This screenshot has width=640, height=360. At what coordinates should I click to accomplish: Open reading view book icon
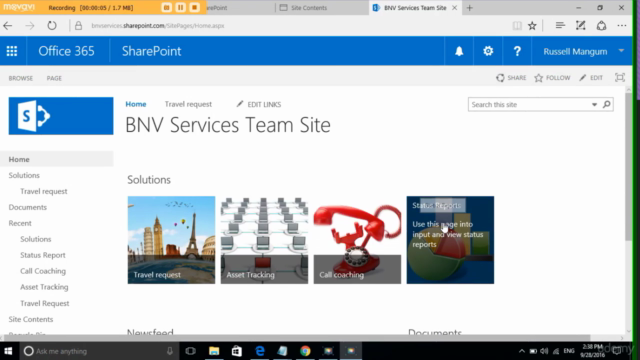click(x=517, y=26)
